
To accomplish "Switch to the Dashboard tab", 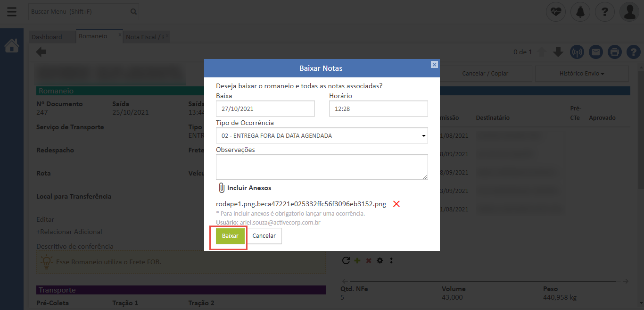I will click(47, 37).
